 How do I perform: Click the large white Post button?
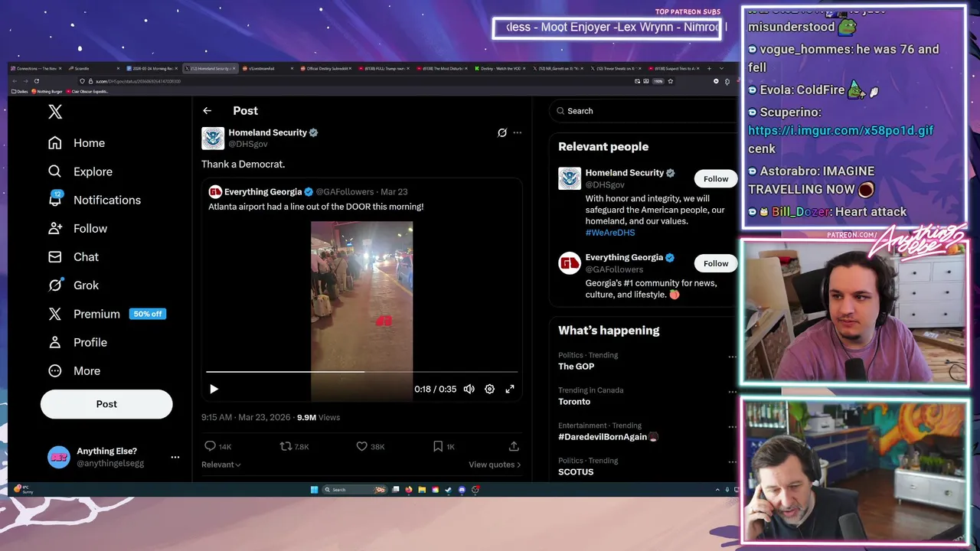click(x=106, y=404)
